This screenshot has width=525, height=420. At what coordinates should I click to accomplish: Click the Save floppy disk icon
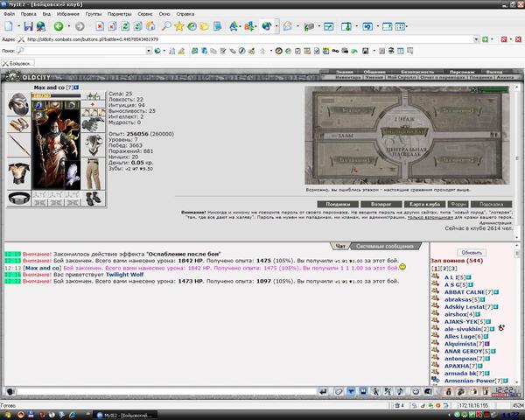tap(28, 26)
